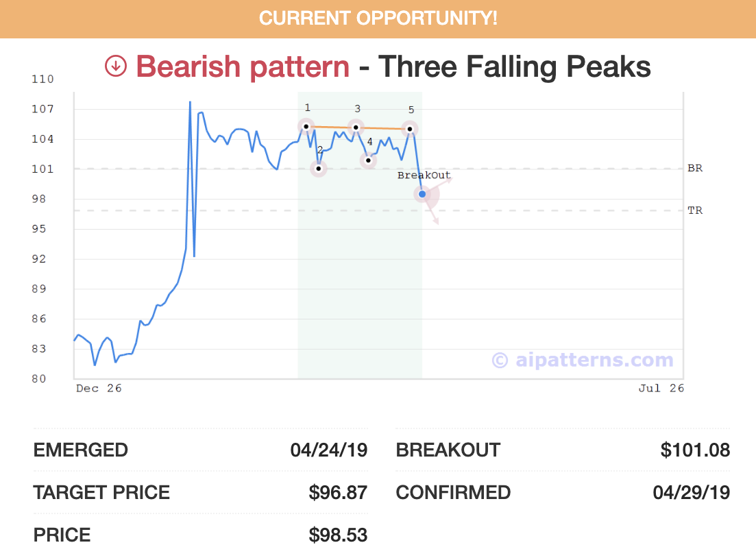Click the blue BreakOut point marker

[422, 194]
